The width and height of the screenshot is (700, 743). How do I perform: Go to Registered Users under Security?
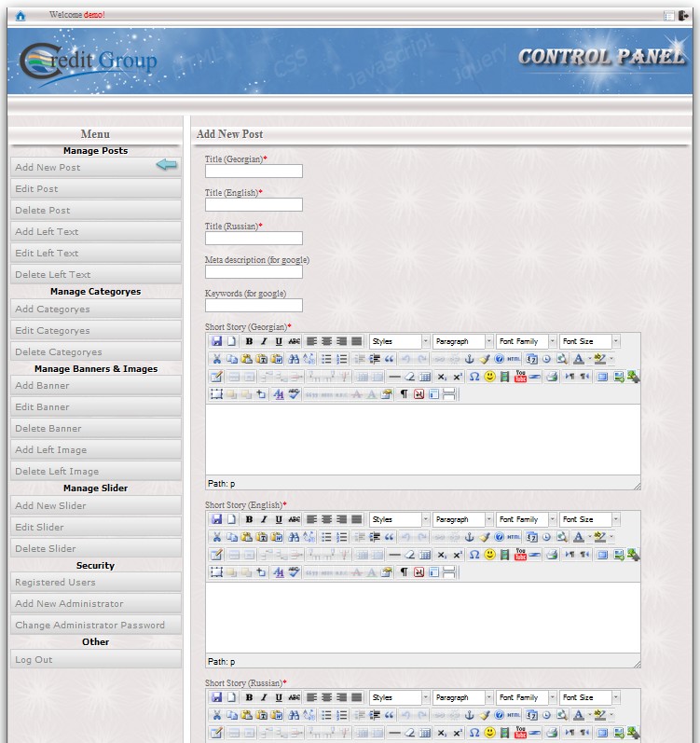point(95,583)
